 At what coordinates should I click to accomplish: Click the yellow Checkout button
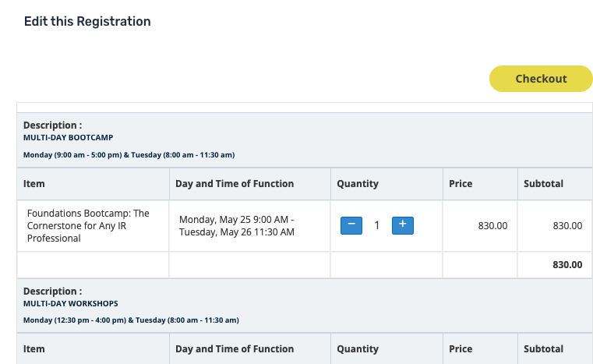tap(541, 79)
